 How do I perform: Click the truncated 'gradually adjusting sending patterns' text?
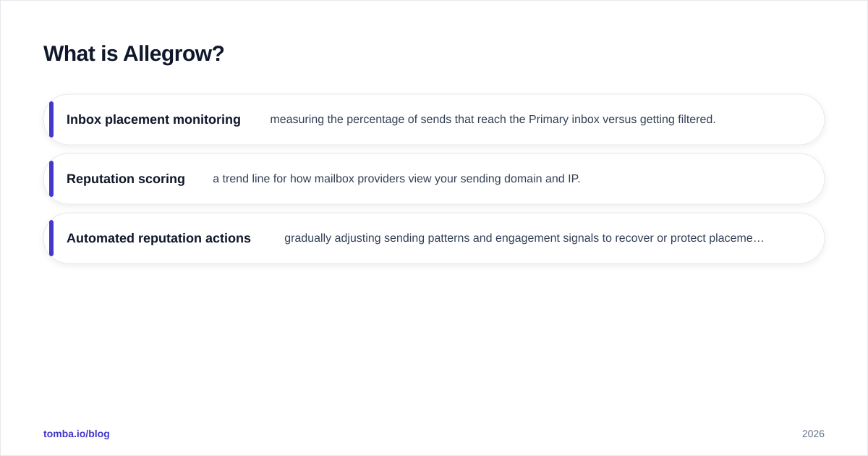point(524,238)
